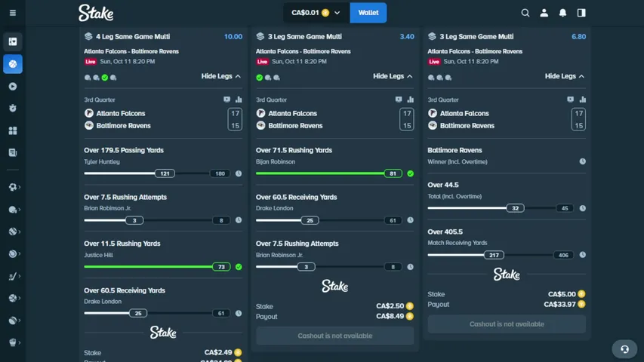Image resolution: width=644 pixels, height=362 pixels.
Task: Click Over 44.5 total progress bar
Action: click(x=501, y=208)
